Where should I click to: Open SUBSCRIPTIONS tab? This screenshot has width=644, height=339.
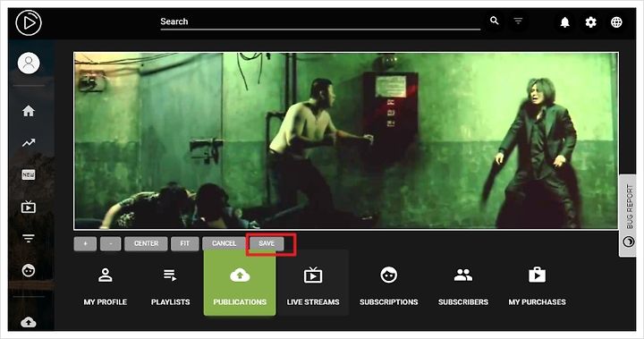pyautogui.click(x=388, y=286)
